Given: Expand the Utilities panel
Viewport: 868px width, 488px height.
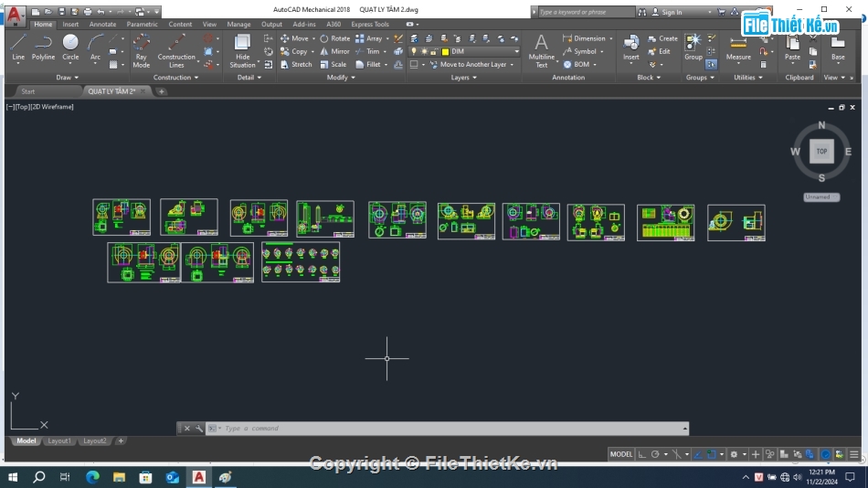Looking at the screenshot, I should coord(748,78).
